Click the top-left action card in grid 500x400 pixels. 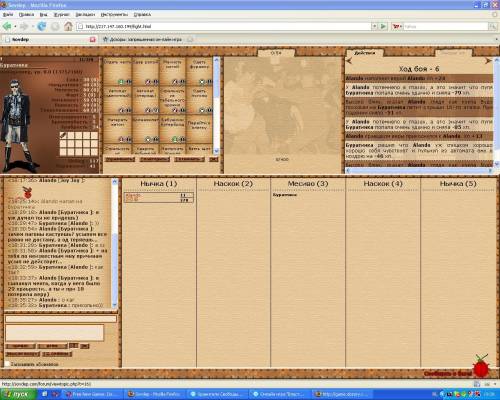[117, 72]
